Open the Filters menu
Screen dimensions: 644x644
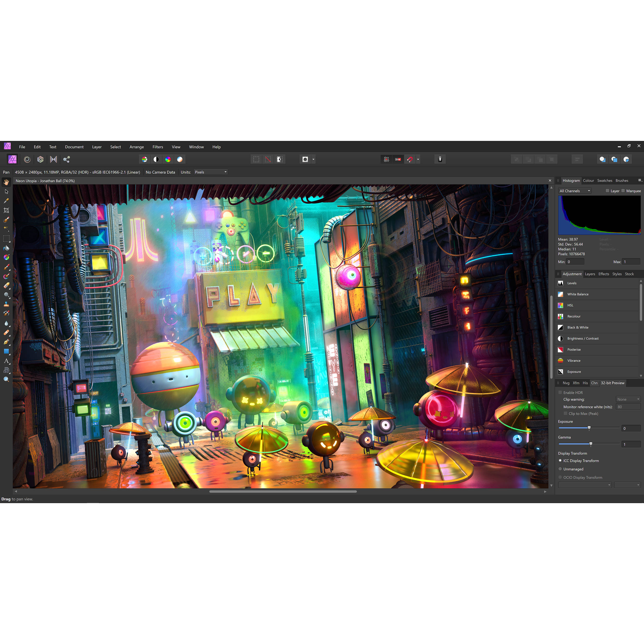click(x=158, y=147)
